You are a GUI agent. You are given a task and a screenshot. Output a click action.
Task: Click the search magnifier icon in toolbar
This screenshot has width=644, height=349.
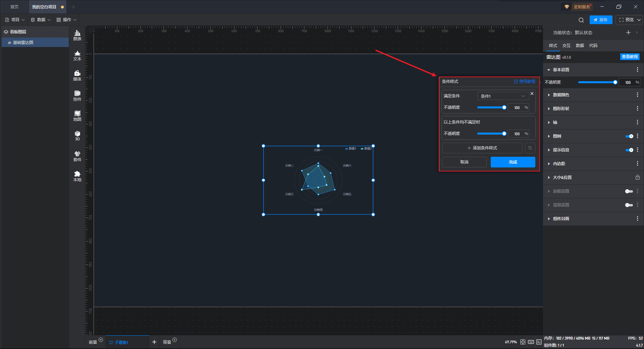(581, 20)
